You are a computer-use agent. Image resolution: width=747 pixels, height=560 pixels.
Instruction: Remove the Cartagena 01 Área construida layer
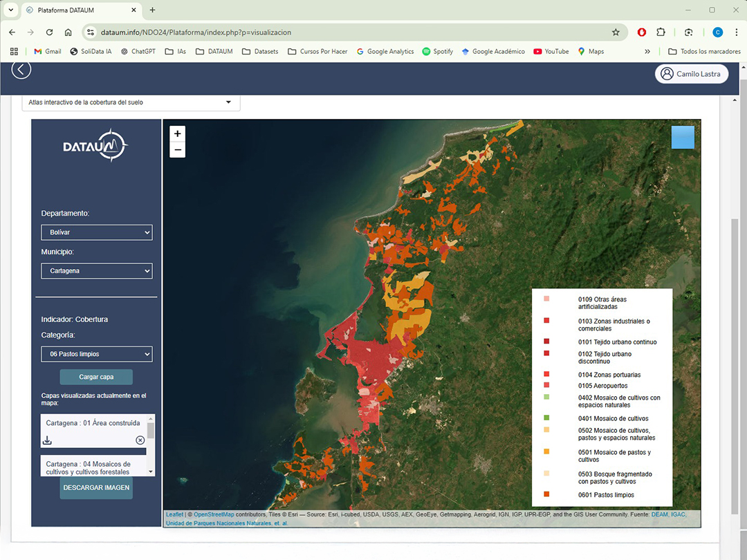point(140,440)
